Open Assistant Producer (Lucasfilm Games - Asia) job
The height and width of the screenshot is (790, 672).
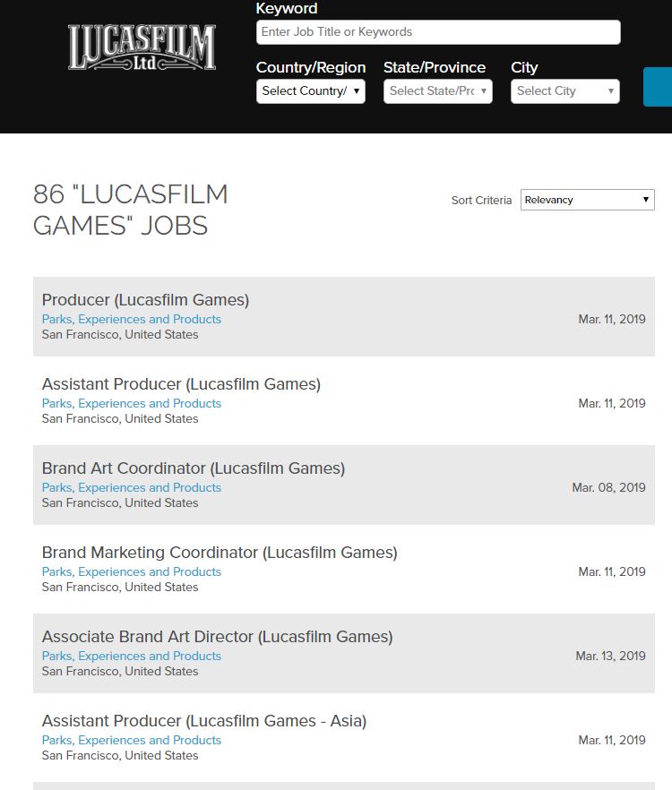[203, 721]
